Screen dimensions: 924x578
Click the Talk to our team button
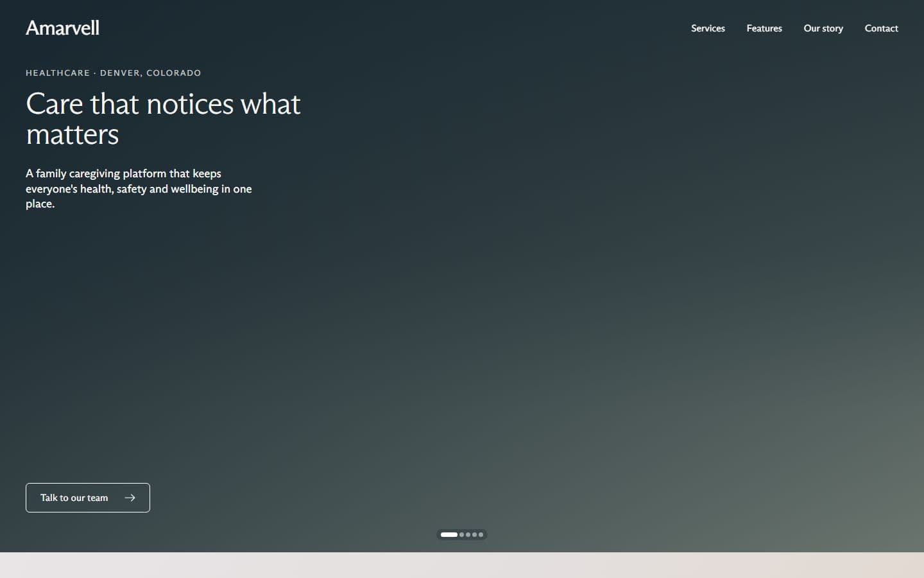(x=88, y=498)
